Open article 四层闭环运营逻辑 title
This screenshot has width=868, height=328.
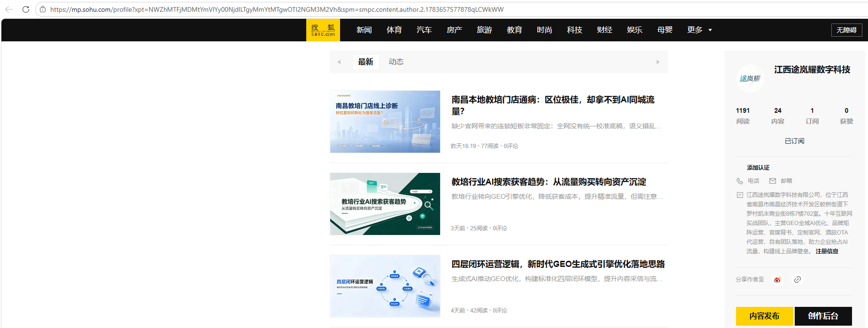click(x=558, y=264)
